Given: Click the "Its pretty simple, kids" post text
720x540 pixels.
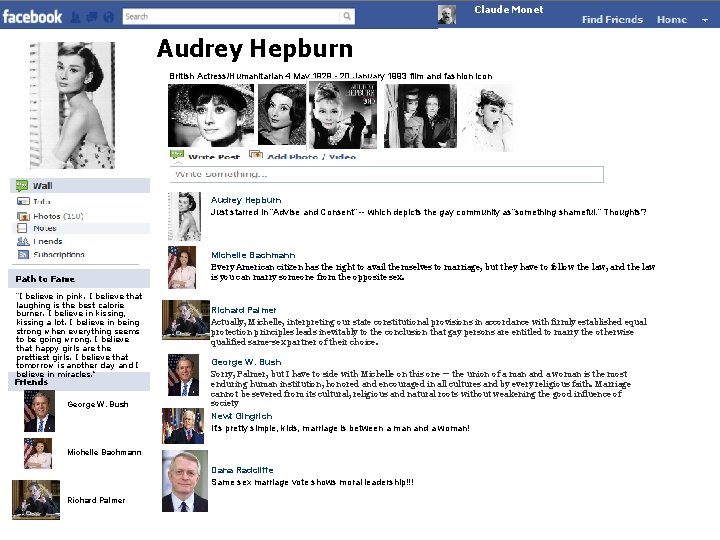Looking at the screenshot, I should click(340, 428).
